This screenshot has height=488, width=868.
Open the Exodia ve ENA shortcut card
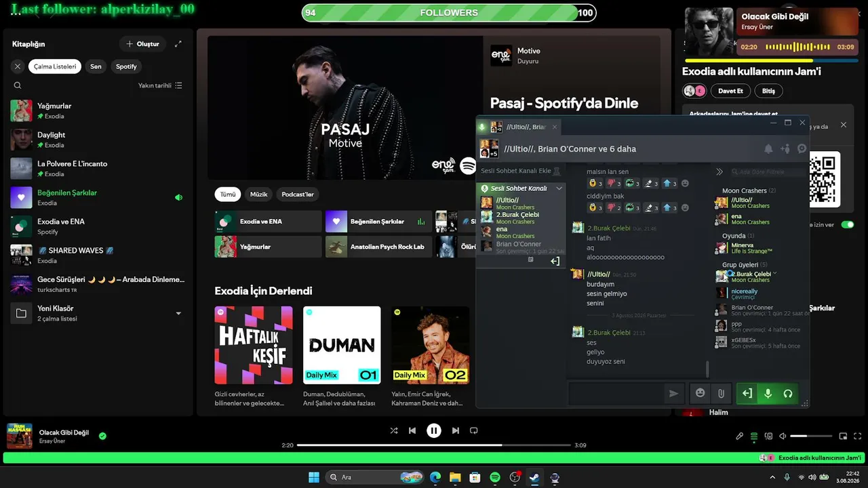click(269, 222)
